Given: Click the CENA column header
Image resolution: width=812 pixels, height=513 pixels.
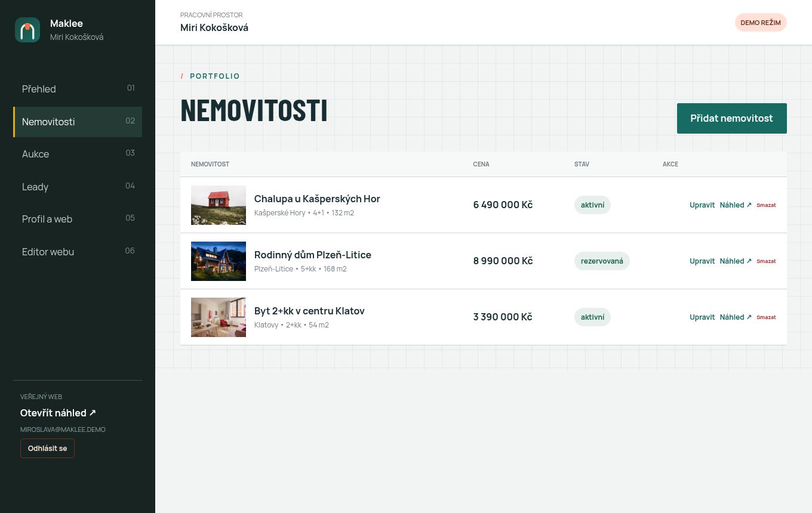Looking at the screenshot, I should (481, 164).
